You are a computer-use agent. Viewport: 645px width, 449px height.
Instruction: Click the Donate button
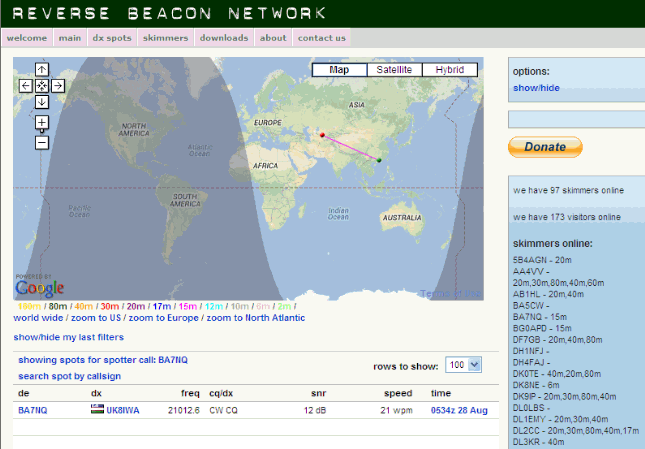pos(545,147)
